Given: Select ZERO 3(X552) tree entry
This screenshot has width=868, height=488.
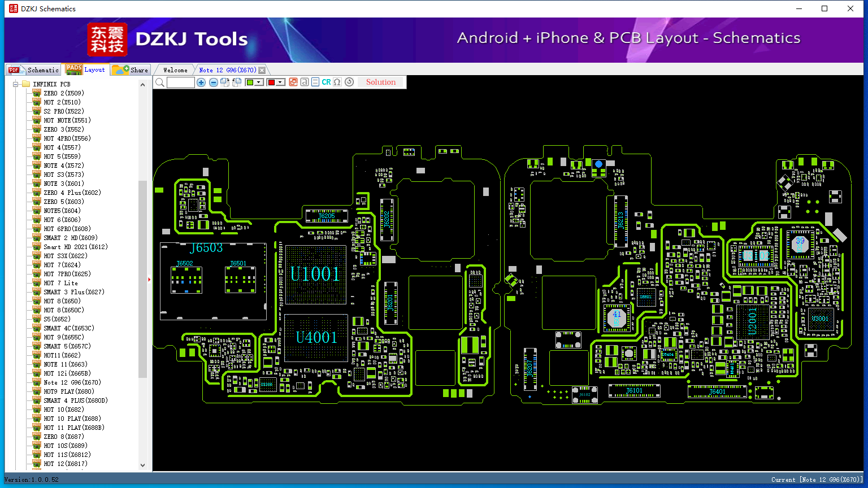Looking at the screenshot, I should click(x=64, y=129).
